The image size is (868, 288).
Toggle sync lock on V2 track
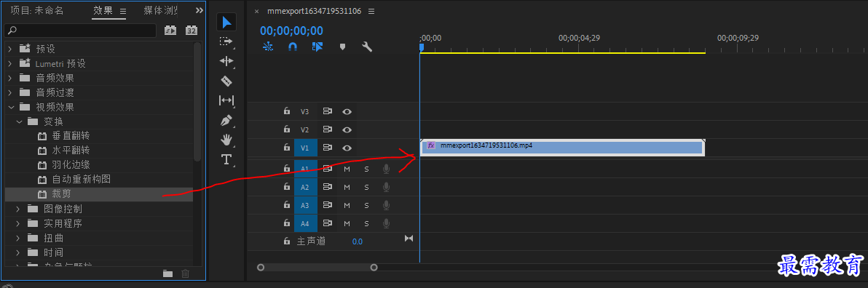tap(327, 129)
